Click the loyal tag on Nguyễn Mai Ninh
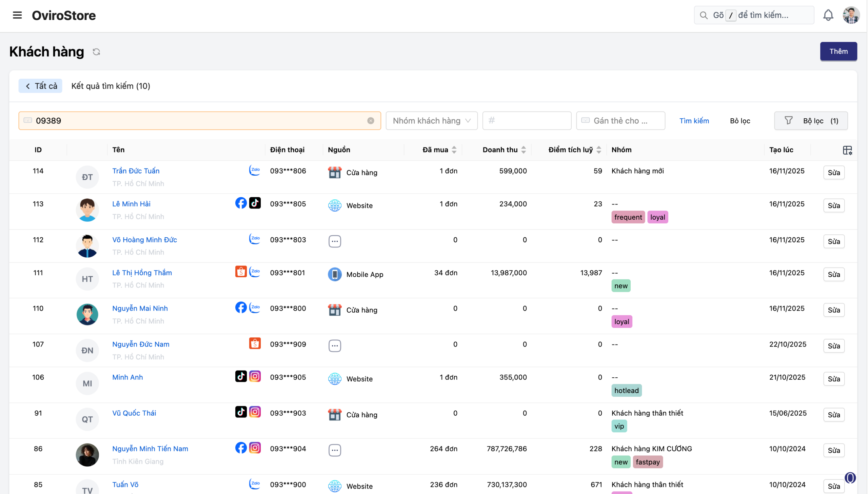 click(x=622, y=322)
